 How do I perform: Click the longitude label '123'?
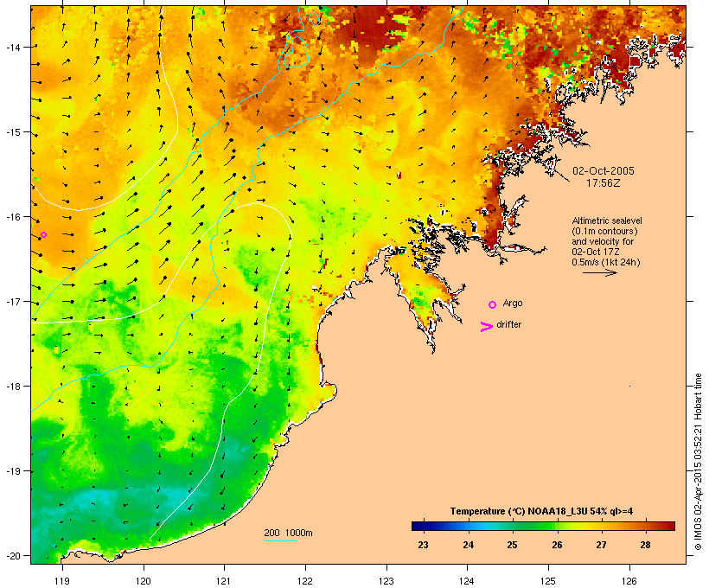click(x=386, y=581)
